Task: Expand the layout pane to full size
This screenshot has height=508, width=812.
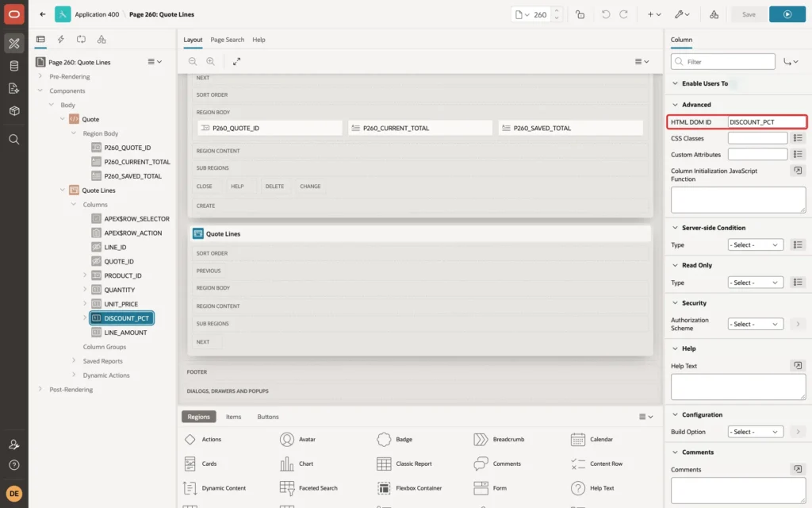Action: pos(236,61)
